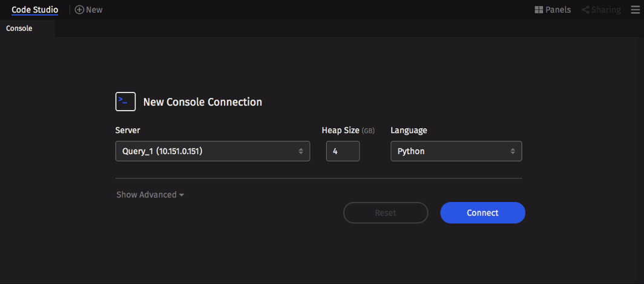
Task: Click the terminal prompt console icon
Action: [125, 102]
